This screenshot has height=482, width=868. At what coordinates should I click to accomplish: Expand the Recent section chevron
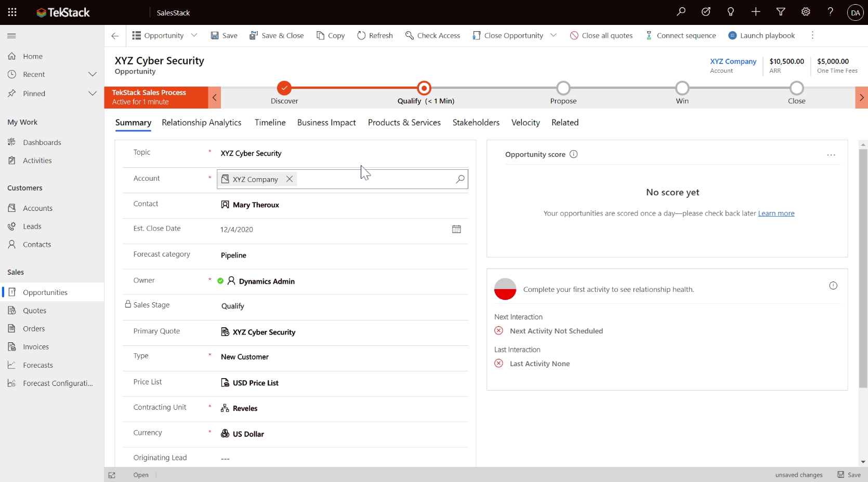(x=93, y=74)
